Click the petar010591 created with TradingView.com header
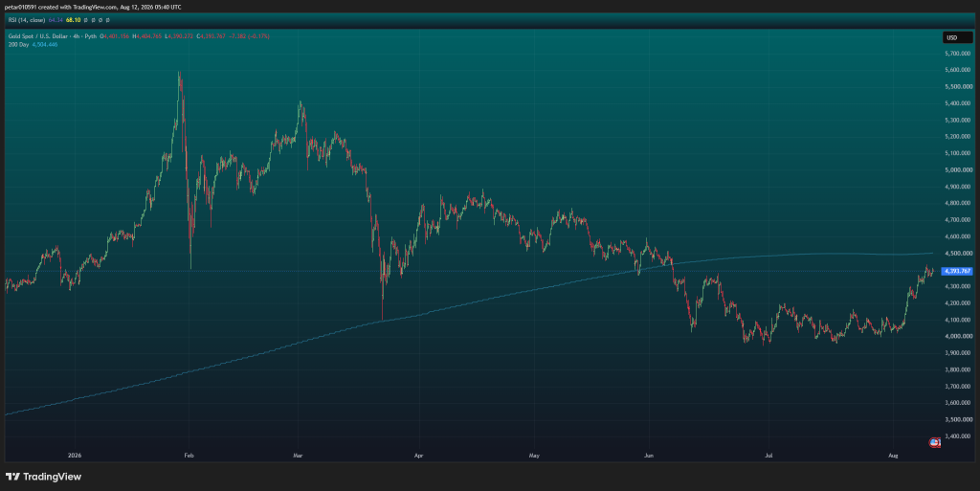Image resolution: width=980 pixels, height=491 pixels. coord(93,7)
